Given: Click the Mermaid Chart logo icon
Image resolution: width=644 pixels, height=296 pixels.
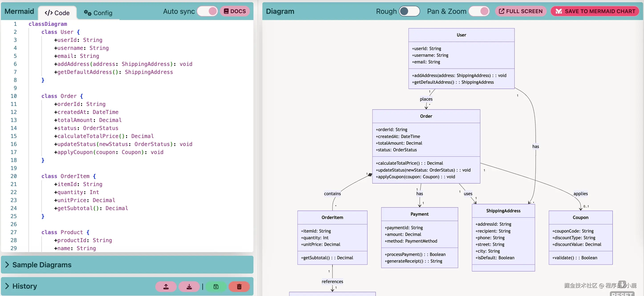Looking at the screenshot, I should click(x=559, y=11).
